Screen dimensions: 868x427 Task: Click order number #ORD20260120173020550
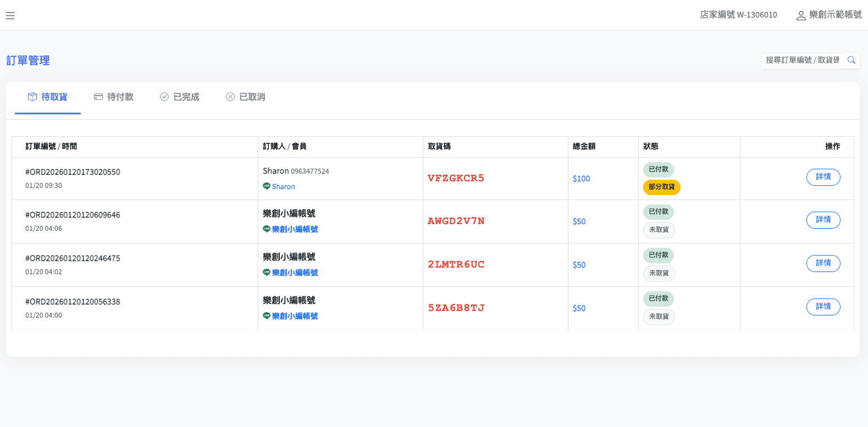[x=73, y=172]
